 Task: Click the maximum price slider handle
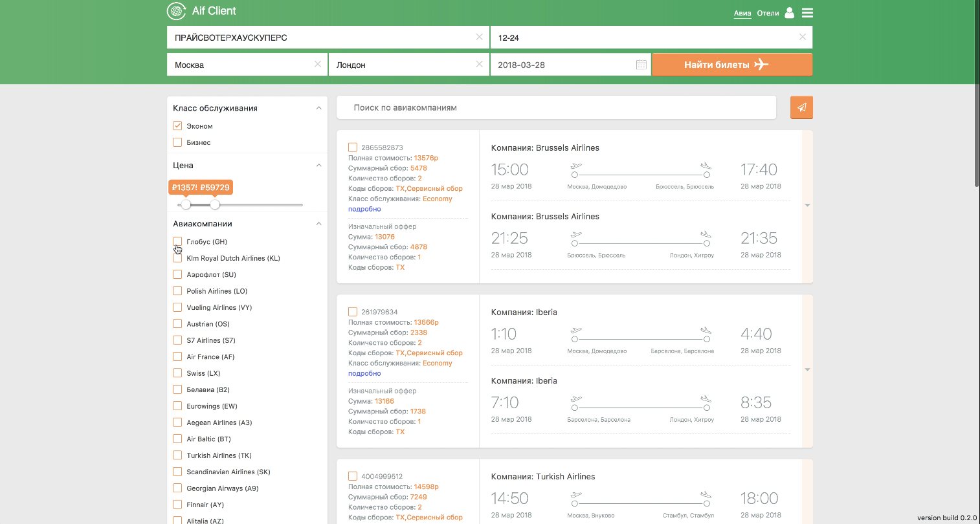(215, 204)
